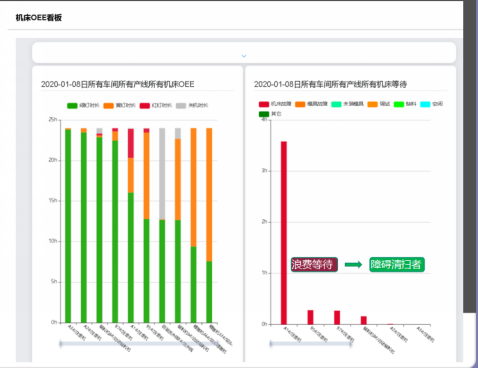Toggle red 红灯时长 legend in OEE chart
This screenshot has width=478, height=368.
[156, 106]
